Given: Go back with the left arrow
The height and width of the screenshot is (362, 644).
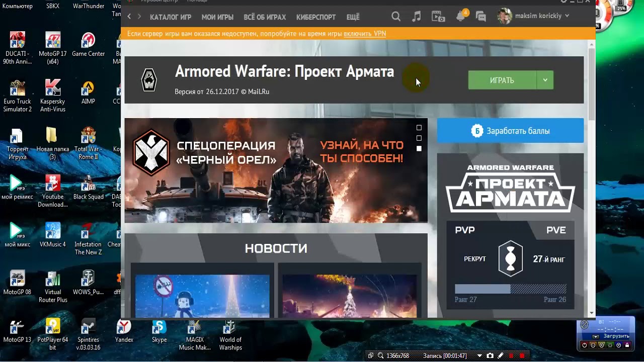Looking at the screenshot, I should (x=129, y=17).
